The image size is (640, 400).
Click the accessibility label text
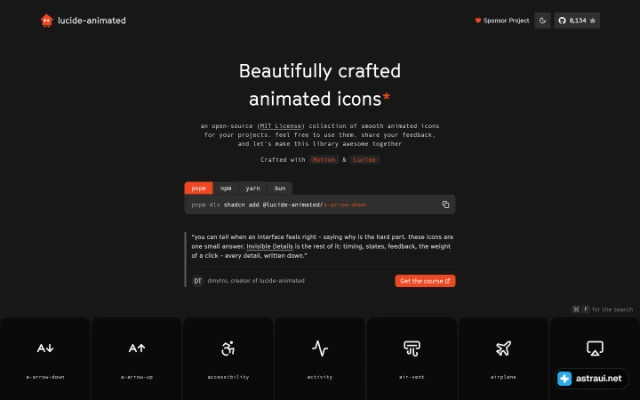pyautogui.click(x=228, y=377)
